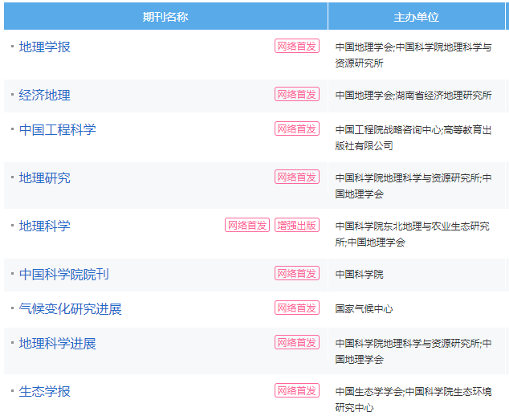Select the 地理科学进展 sponsor cell text
Viewport: 509px width, 420px height.
tap(413, 351)
